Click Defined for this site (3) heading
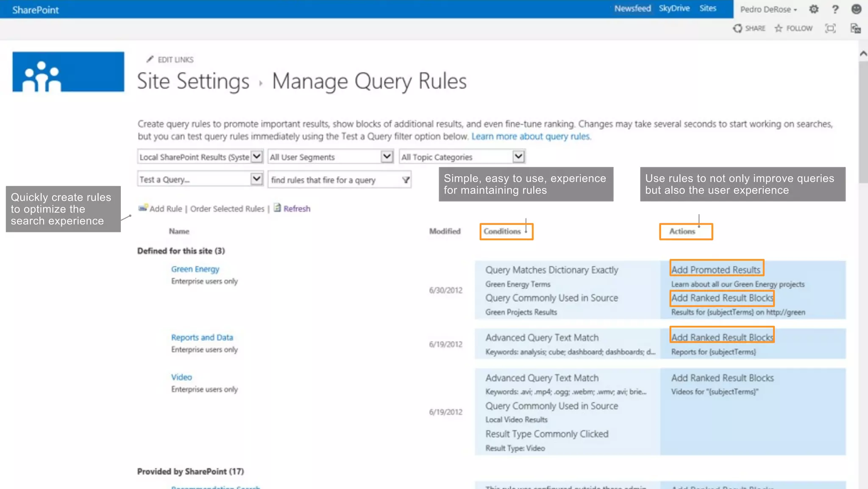 click(x=181, y=251)
